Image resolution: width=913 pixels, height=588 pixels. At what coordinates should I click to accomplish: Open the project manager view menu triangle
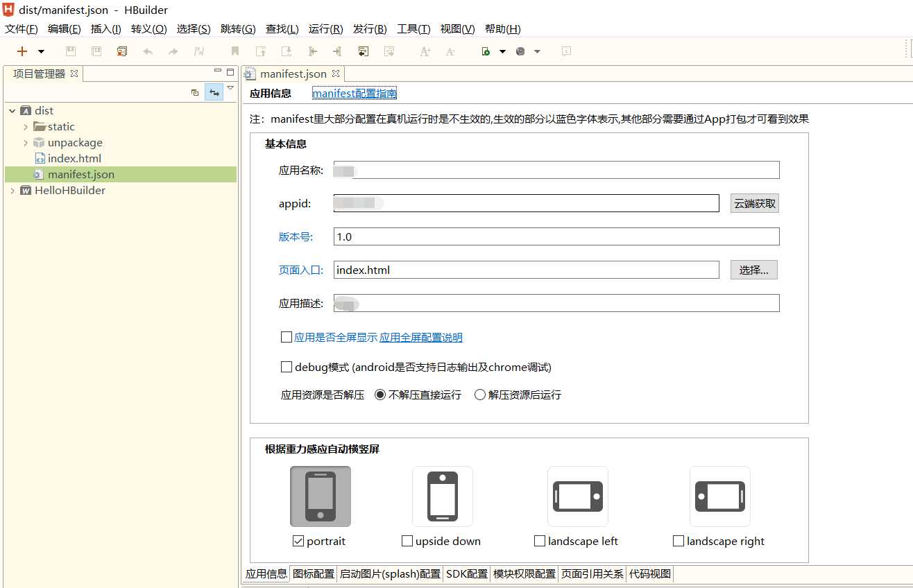[x=230, y=88]
